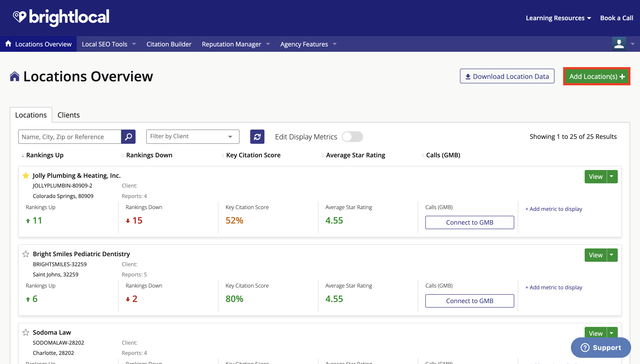The width and height of the screenshot is (640, 364).
Task: Favorite Sodoma Law star
Action: (x=26, y=332)
